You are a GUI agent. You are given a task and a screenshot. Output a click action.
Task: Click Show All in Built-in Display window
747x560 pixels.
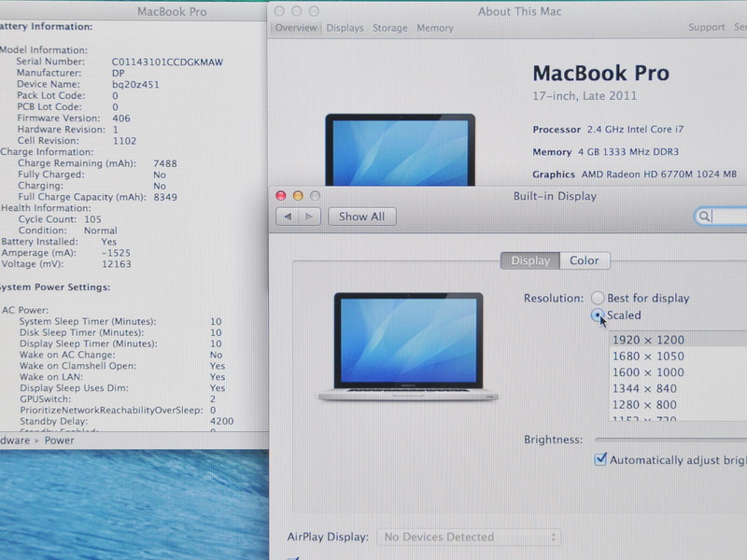(361, 217)
